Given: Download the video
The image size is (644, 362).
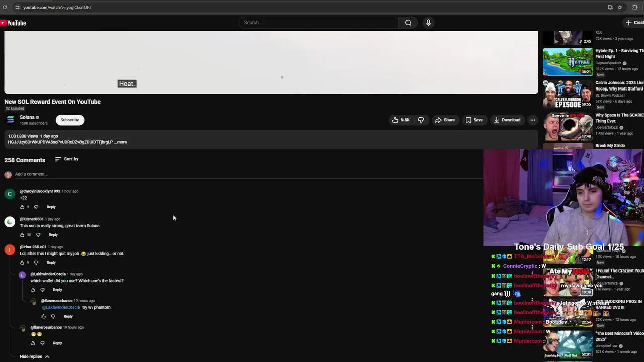Looking at the screenshot, I should (x=507, y=120).
